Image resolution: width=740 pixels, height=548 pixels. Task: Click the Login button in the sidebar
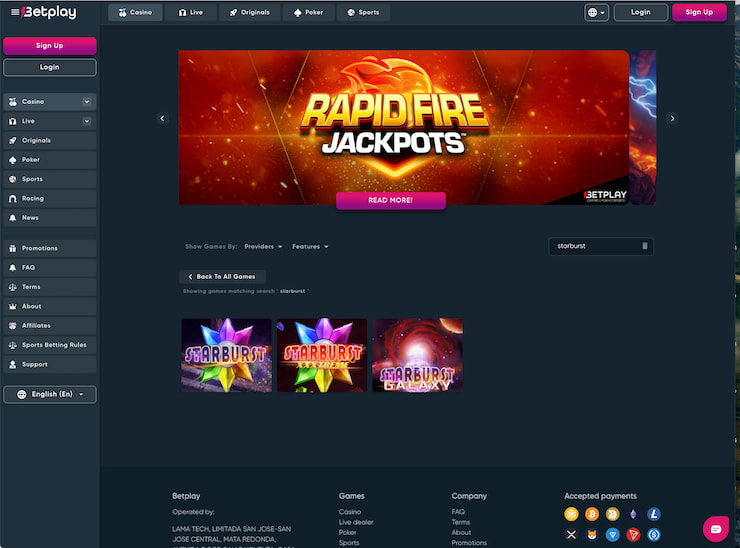[x=50, y=67]
